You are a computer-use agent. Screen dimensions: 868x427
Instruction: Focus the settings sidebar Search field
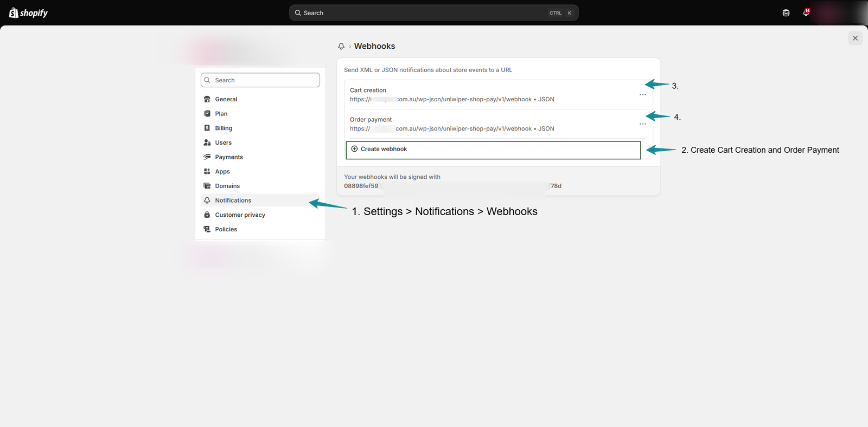260,80
